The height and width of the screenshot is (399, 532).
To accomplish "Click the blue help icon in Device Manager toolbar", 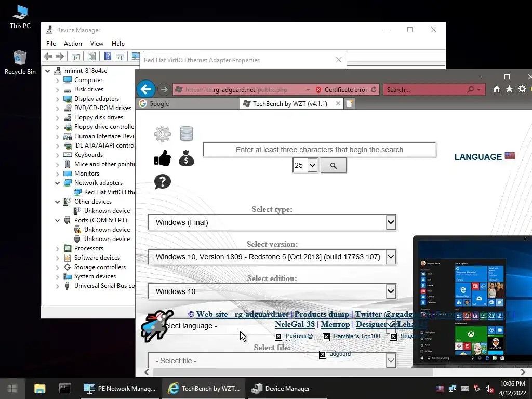I will tap(108, 56).
